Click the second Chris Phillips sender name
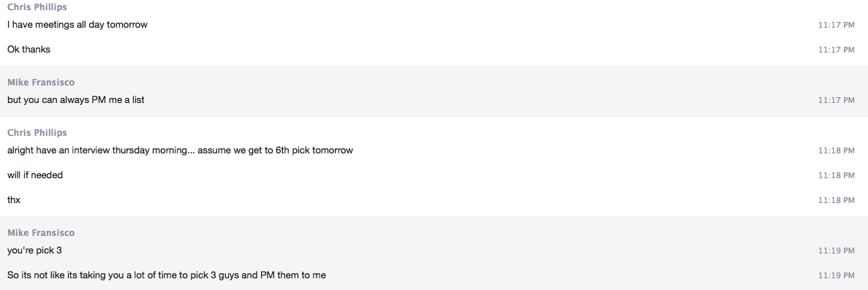868x290 pixels. pos(37,133)
